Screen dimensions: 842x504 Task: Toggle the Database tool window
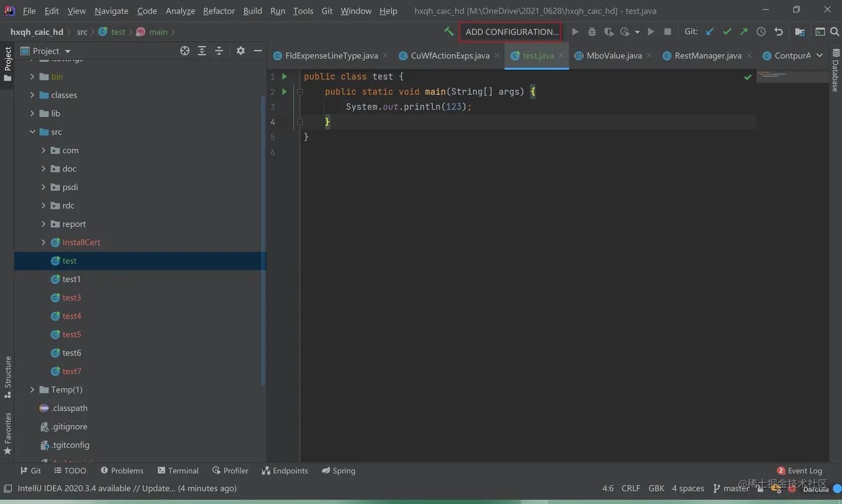pyautogui.click(x=835, y=70)
